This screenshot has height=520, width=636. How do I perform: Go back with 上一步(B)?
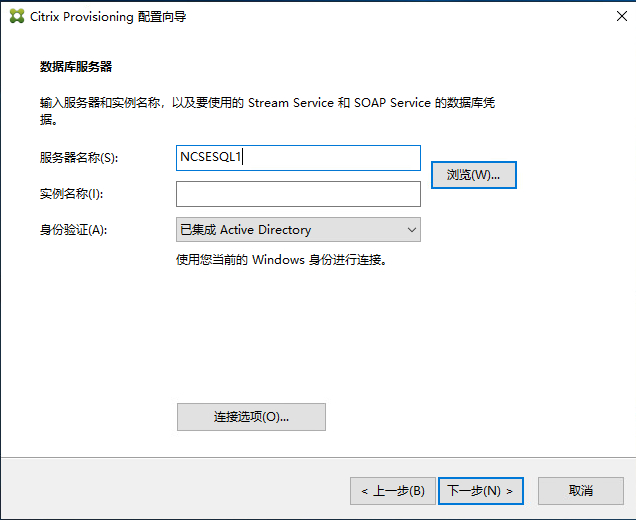point(392,491)
